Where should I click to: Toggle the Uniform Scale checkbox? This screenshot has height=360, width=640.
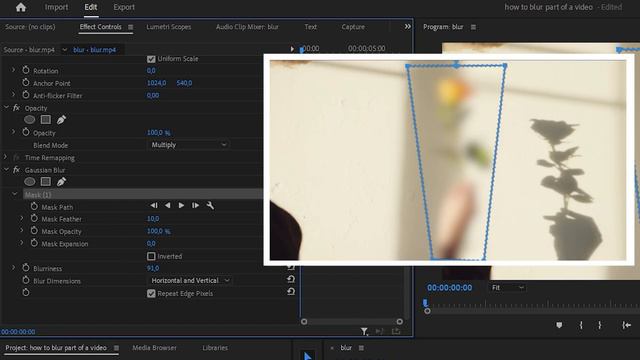click(x=151, y=59)
